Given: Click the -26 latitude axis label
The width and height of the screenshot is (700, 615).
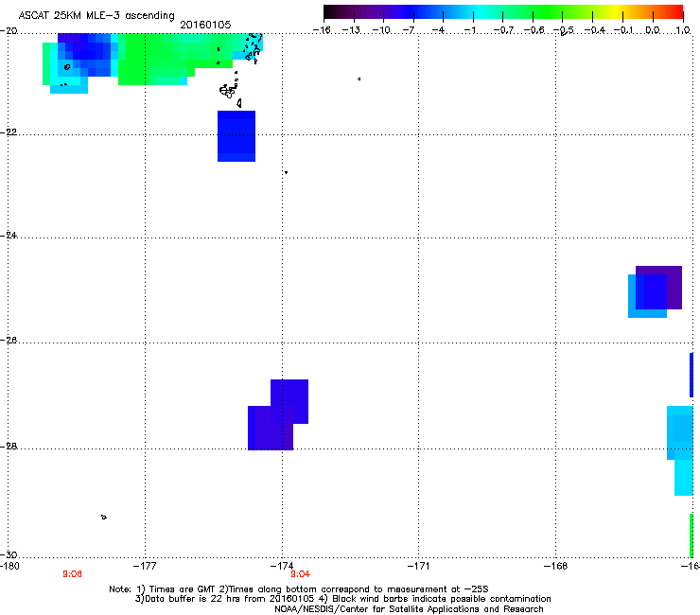Looking at the screenshot, I should pyautogui.click(x=9, y=341).
